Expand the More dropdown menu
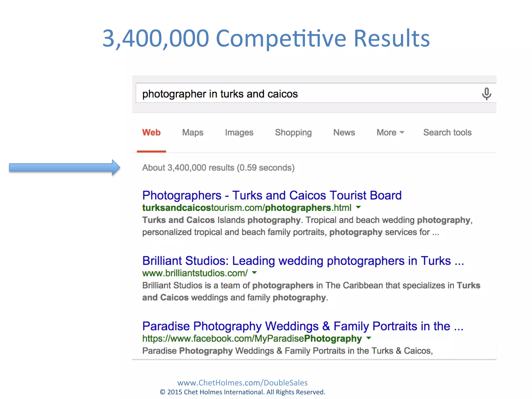 [390, 132]
